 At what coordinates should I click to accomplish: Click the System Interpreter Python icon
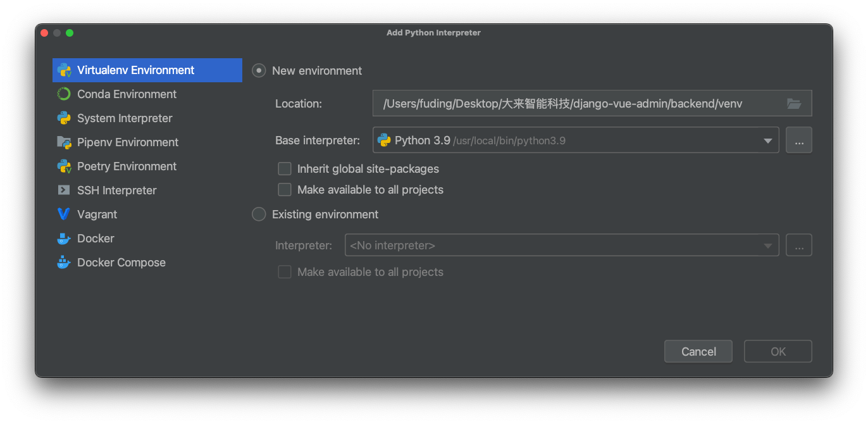(64, 118)
